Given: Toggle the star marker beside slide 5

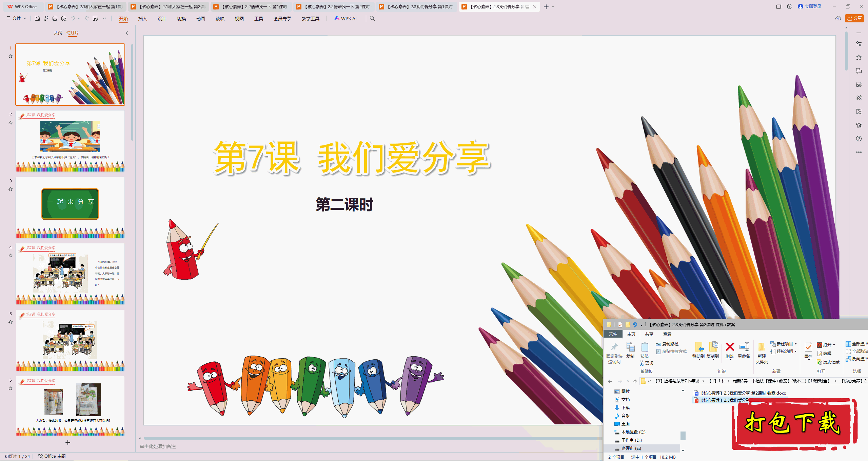Looking at the screenshot, I should point(11,322).
